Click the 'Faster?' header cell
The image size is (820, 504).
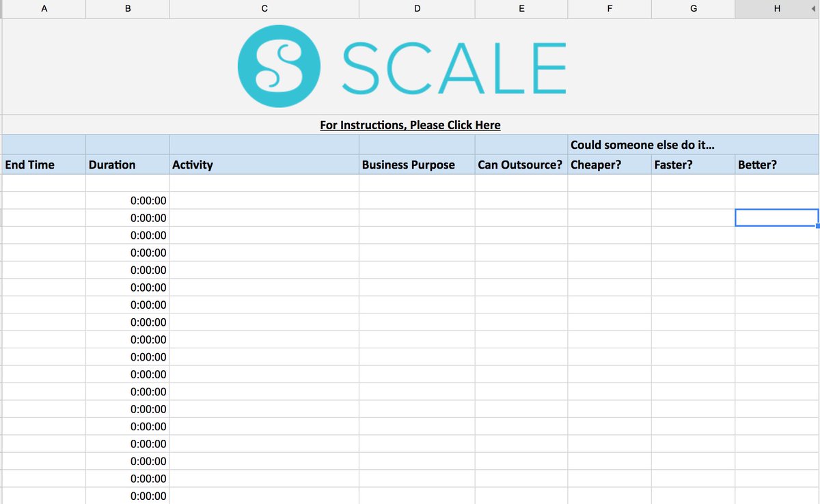(694, 165)
